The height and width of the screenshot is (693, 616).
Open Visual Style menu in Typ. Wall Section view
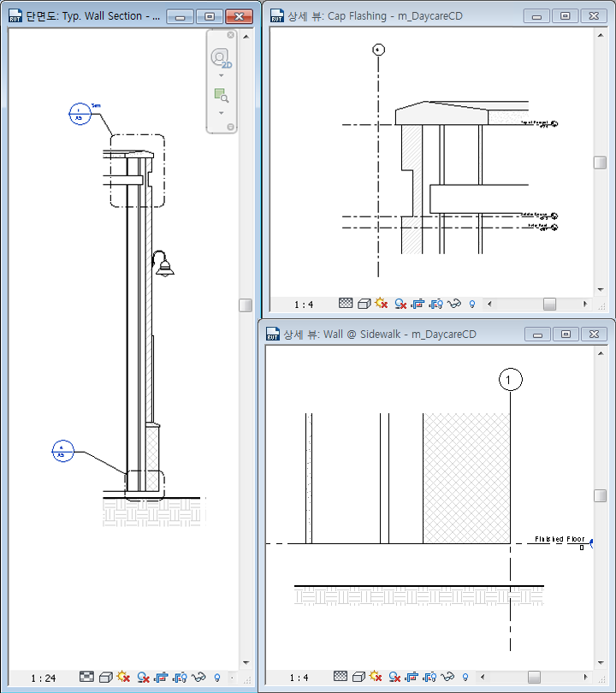105,677
